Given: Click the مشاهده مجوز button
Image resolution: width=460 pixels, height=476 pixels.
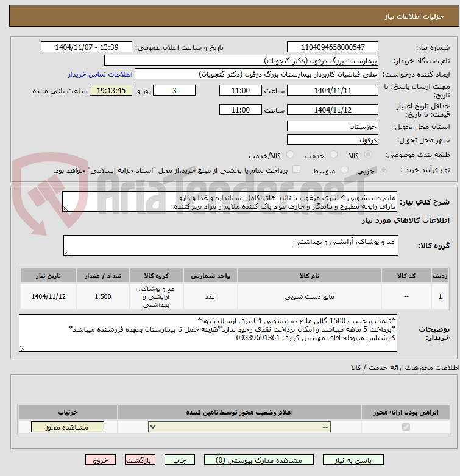Looking at the screenshot, I should (x=68, y=427).
